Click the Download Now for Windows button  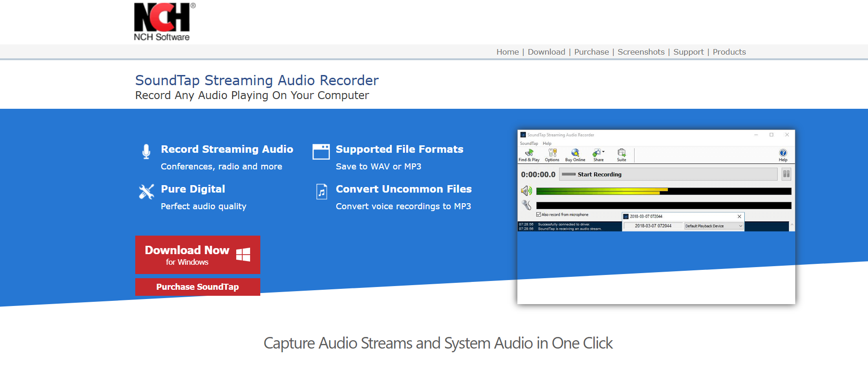(197, 255)
